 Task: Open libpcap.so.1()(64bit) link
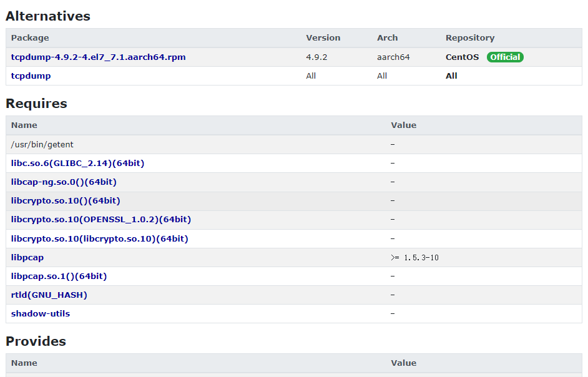tap(59, 276)
